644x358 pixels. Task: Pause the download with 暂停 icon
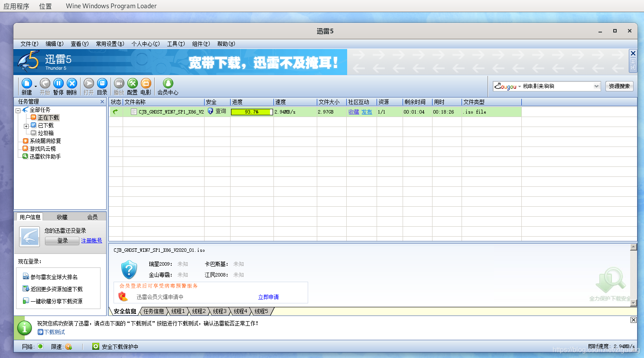(59, 83)
